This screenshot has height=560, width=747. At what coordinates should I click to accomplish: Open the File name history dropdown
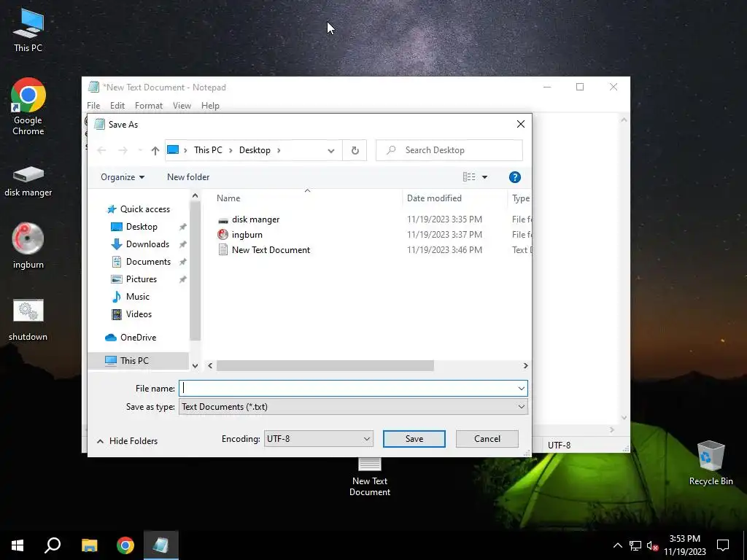click(x=521, y=389)
